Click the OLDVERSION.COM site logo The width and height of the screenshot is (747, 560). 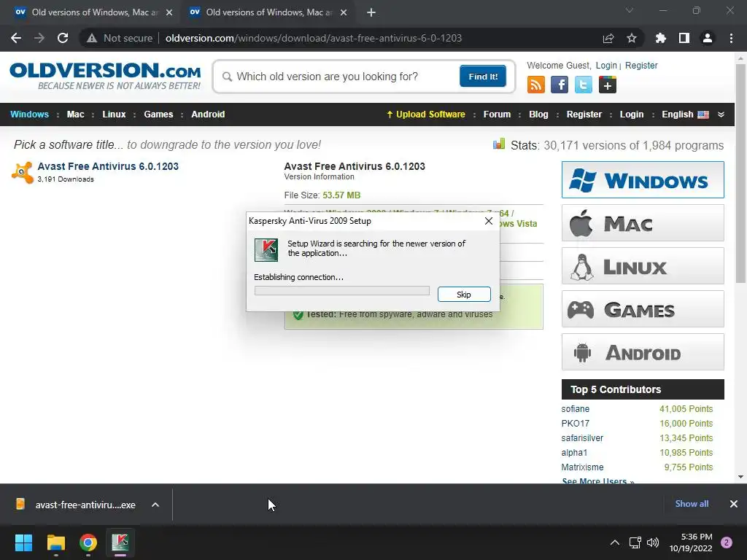point(105,76)
